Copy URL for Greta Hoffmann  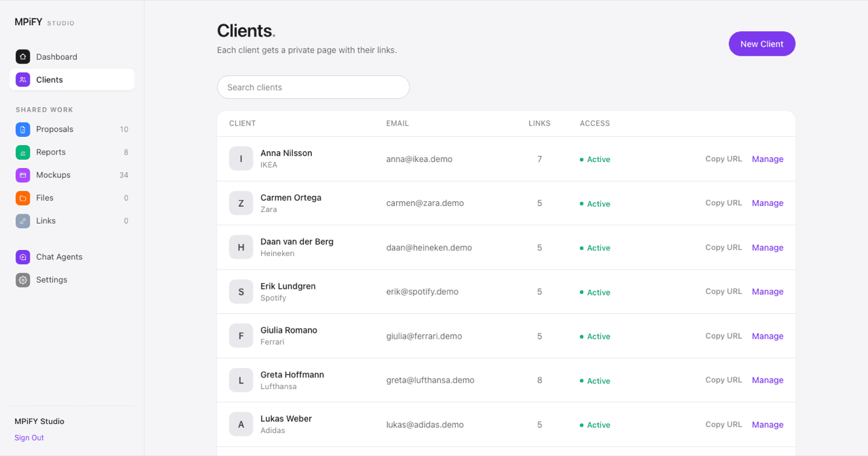click(724, 380)
